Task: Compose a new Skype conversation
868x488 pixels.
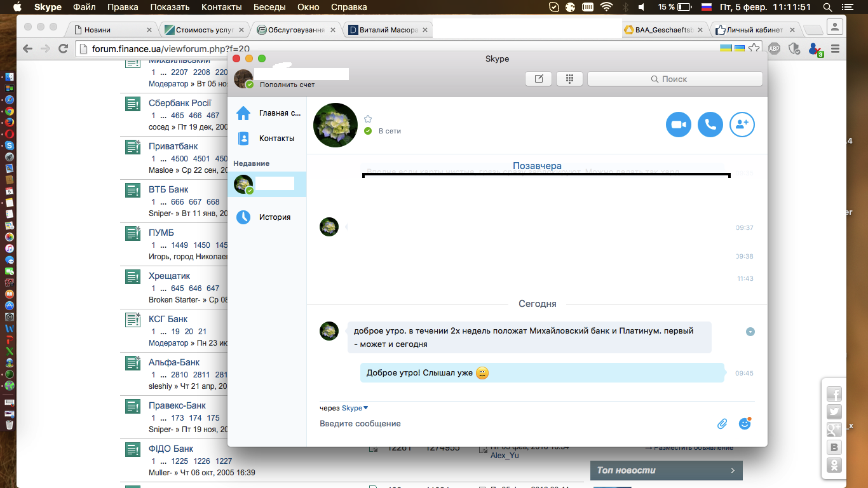Action: click(x=539, y=79)
